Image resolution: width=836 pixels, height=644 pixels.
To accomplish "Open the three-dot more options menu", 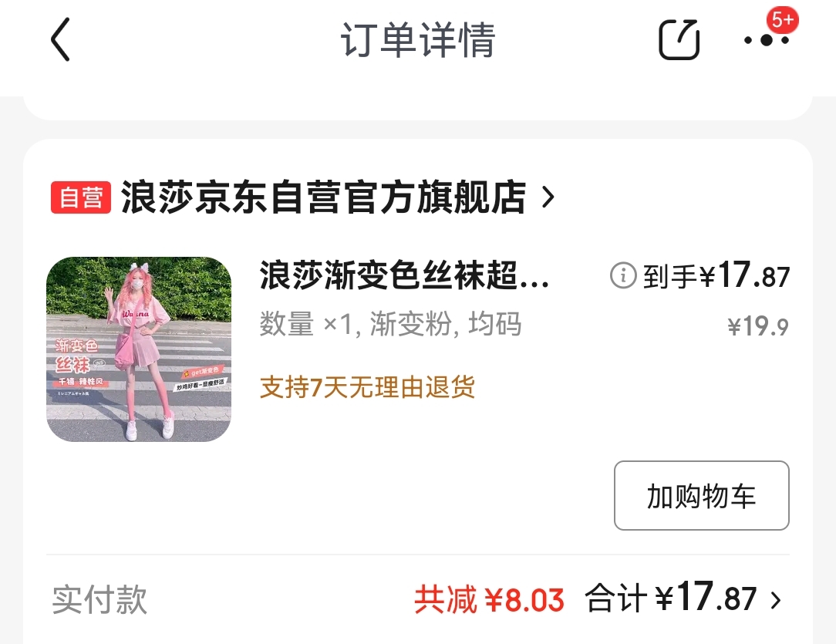I will pos(767,40).
